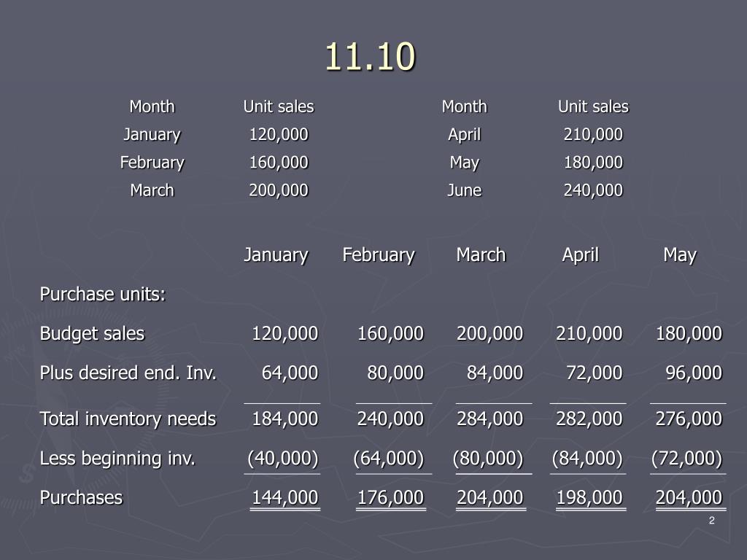Select the February column header in budget table
The width and height of the screenshot is (747, 560).
[x=379, y=255]
